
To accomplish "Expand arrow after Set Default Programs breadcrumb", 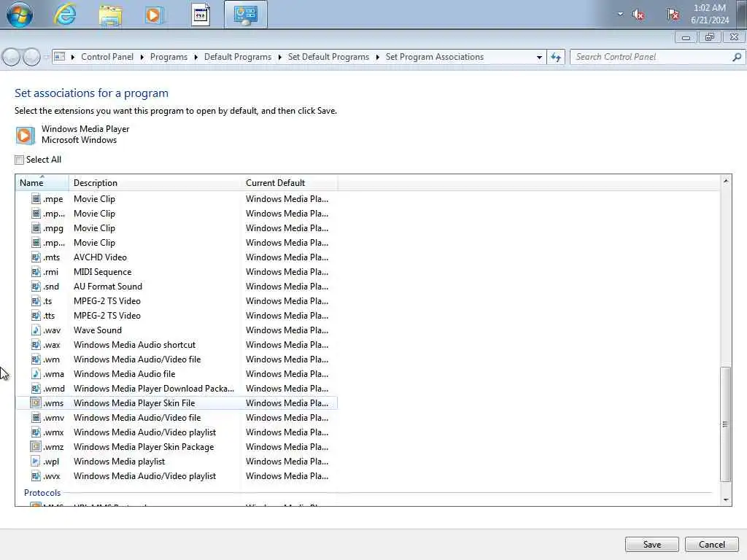I will 377,57.
